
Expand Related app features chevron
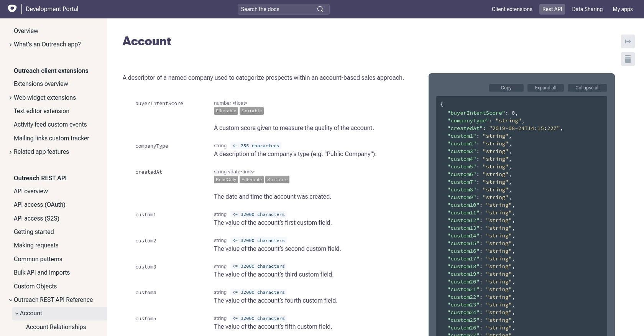10,152
